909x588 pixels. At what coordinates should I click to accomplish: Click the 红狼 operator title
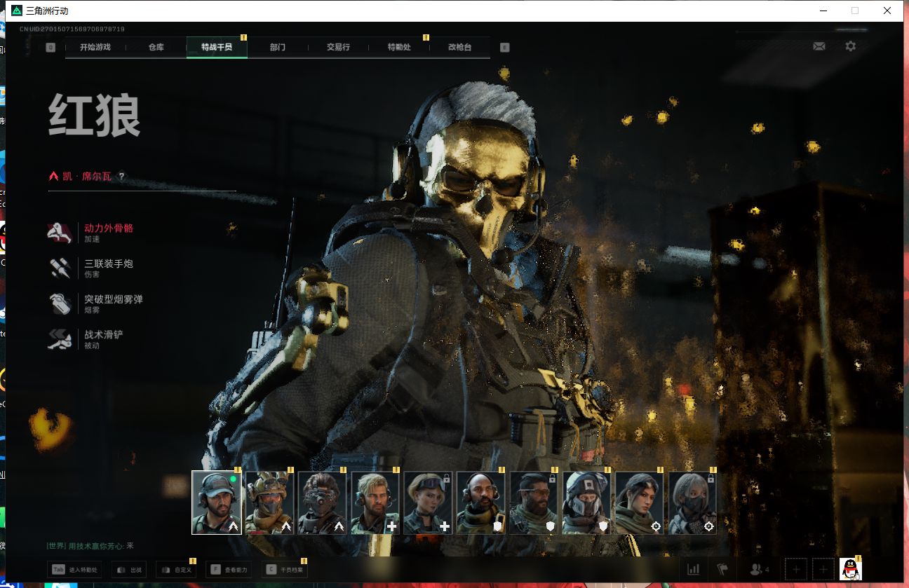coord(95,116)
